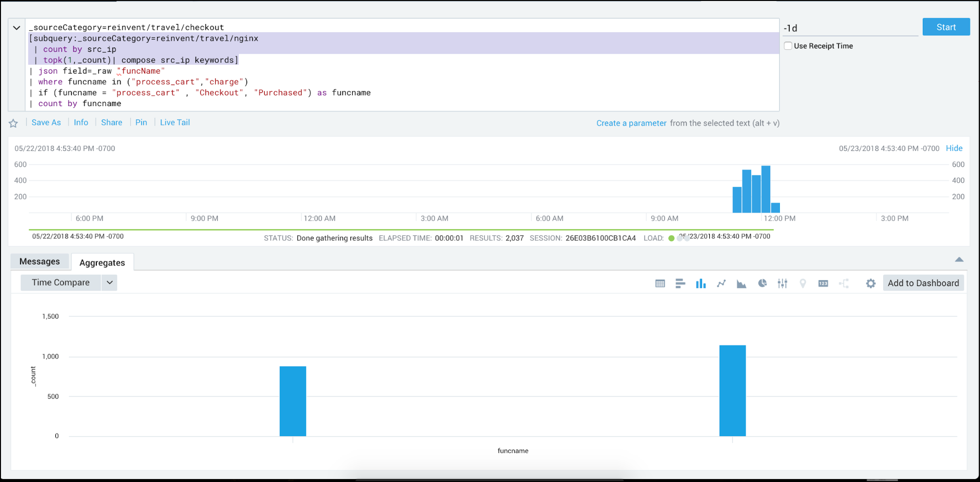This screenshot has width=980, height=482.
Task: Open the Time Compare dropdown arrow
Action: [x=110, y=283]
